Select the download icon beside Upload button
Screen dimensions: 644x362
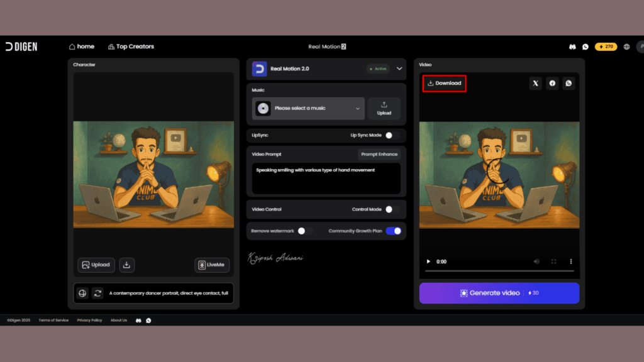click(x=126, y=265)
